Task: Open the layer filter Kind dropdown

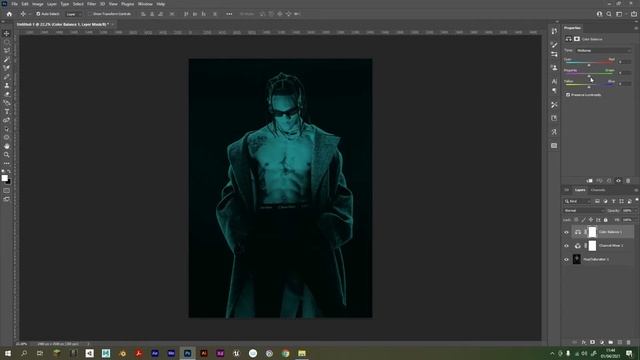Action: pyautogui.click(x=577, y=201)
